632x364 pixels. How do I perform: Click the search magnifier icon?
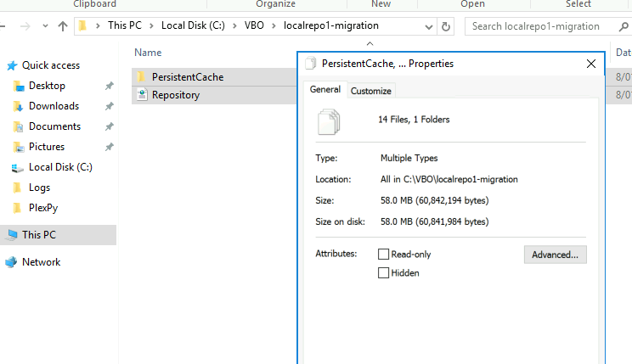(624, 26)
